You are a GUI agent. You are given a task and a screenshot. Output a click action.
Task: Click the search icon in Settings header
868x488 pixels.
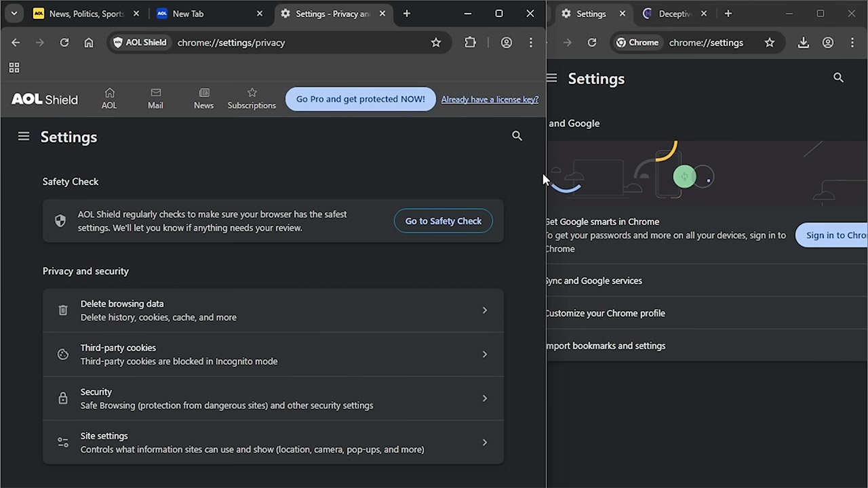click(517, 136)
